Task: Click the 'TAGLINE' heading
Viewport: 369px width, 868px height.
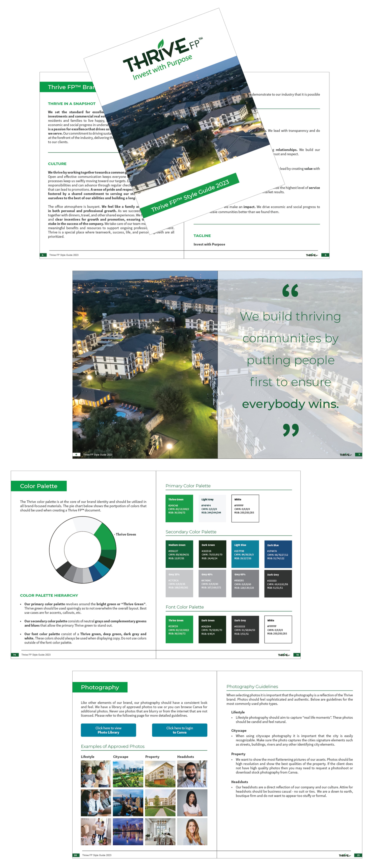Action: tap(202, 236)
